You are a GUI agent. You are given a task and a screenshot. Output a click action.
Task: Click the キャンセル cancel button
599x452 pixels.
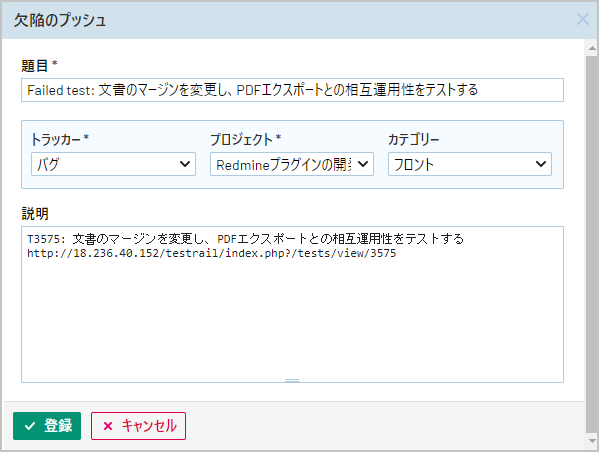tap(138, 426)
